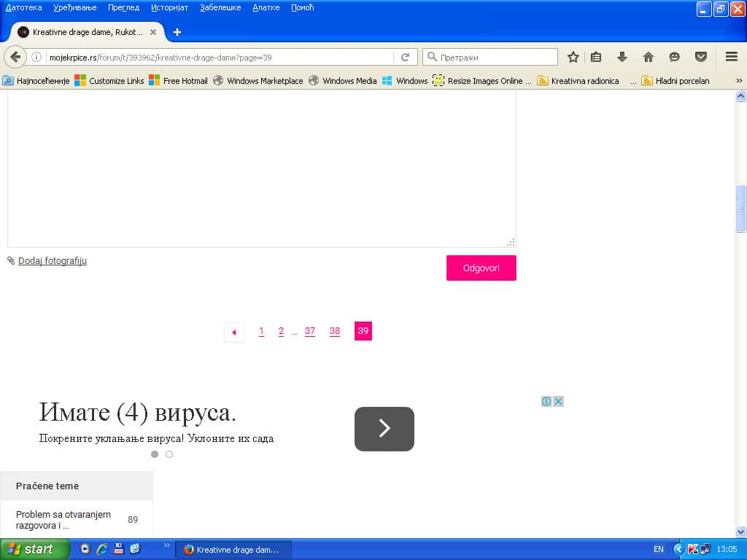The height and width of the screenshot is (560, 747).
Task: Bookmark this page with the star icon
Action: tap(573, 57)
